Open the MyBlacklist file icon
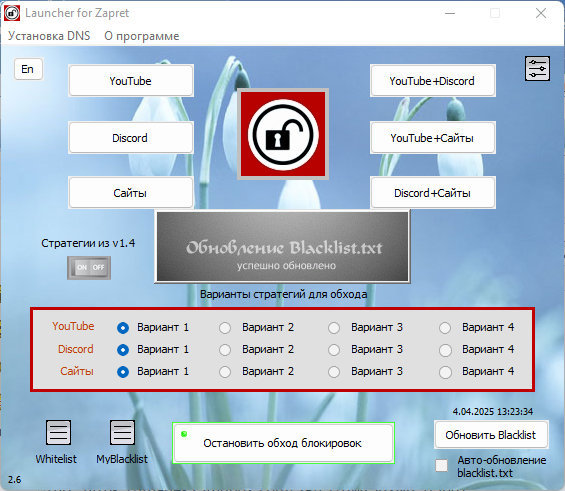565x491 pixels. [x=122, y=432]
